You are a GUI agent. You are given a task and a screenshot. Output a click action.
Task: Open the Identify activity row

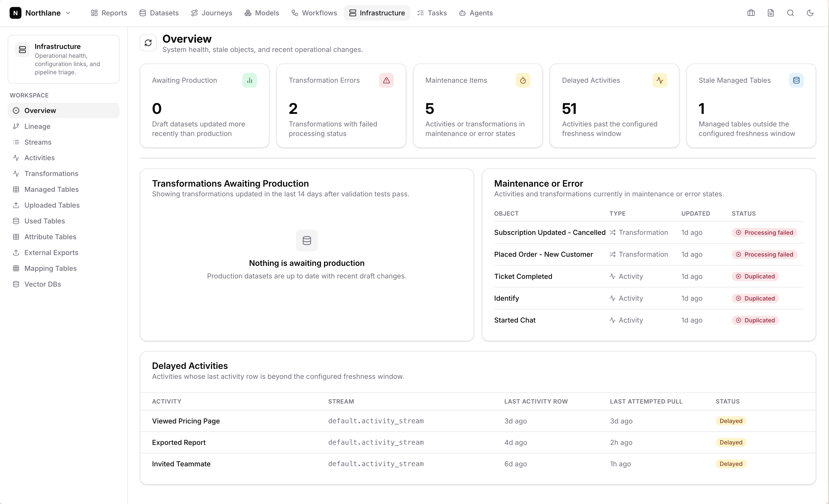[x=649, y=298]
